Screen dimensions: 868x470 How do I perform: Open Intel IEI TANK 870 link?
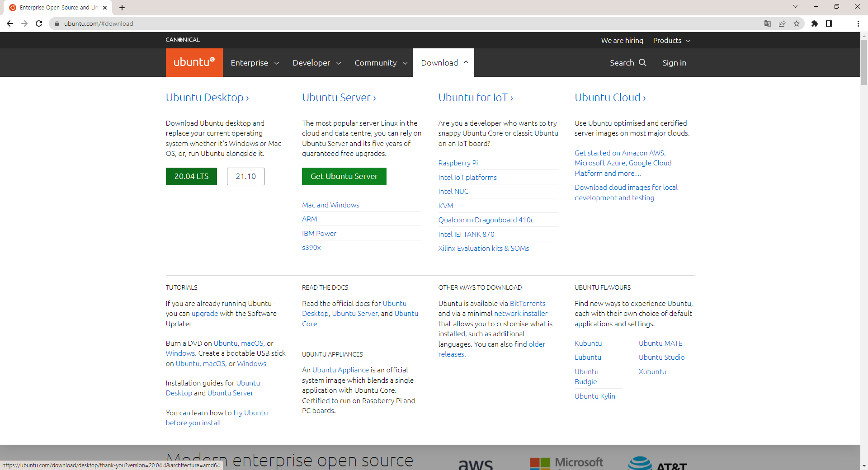(x=466, y=235)
